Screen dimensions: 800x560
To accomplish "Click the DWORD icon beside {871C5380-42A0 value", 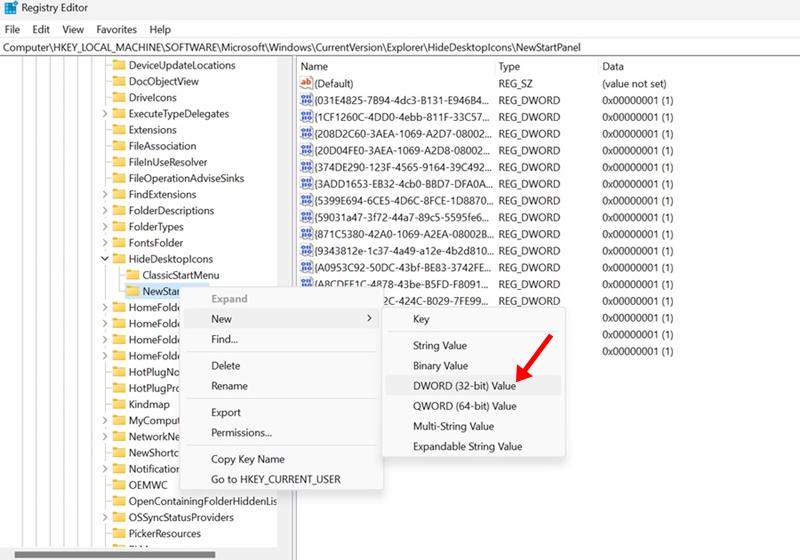I will [306, 234].
